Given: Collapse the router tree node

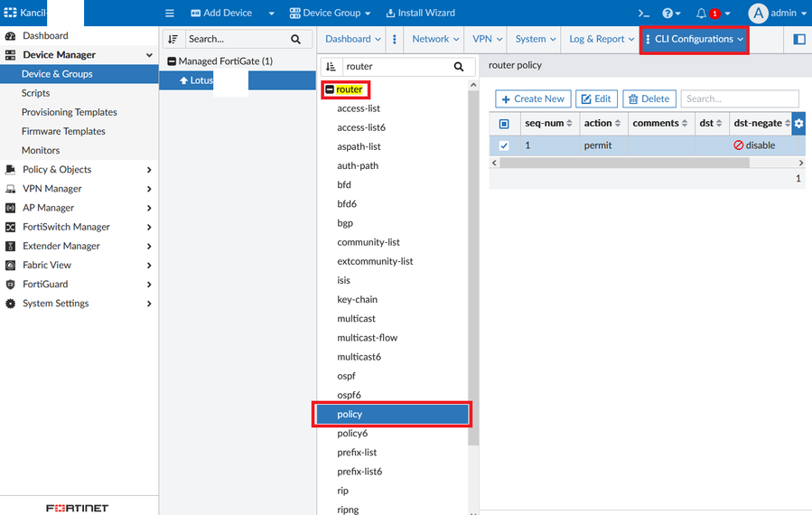Looking at the screenshot, I should pos(330,89).
